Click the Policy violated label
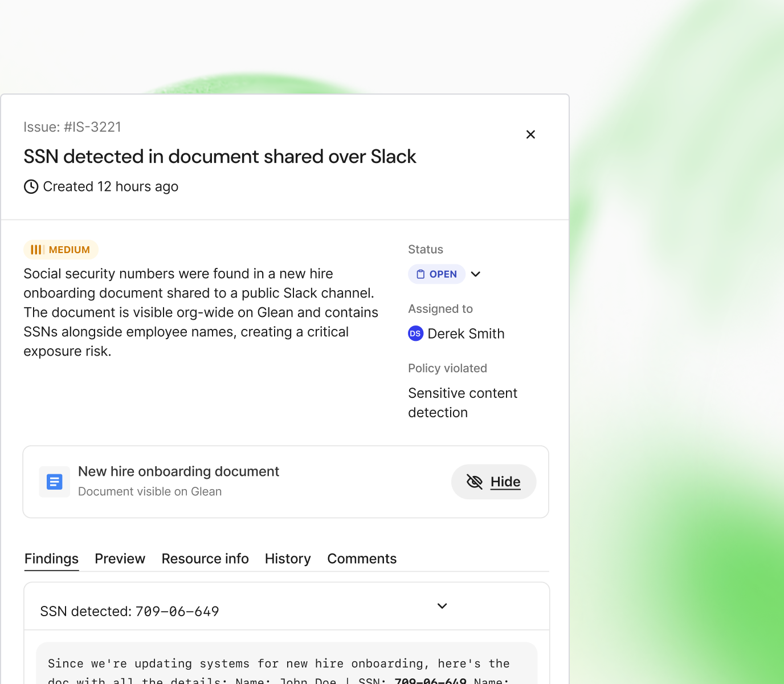Image resolution: width=784 pixels, height=684 pixels. (x=447, y=368)
